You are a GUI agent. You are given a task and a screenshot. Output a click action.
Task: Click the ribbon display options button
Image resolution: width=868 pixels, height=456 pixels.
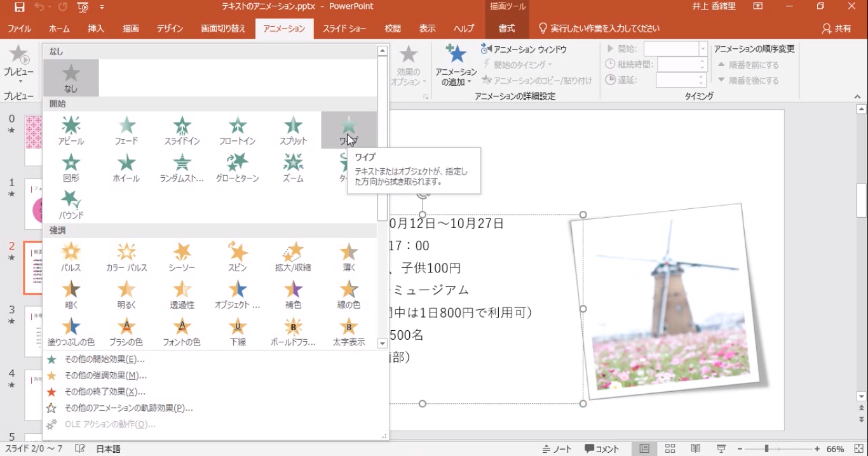click(x=758, y=7)
